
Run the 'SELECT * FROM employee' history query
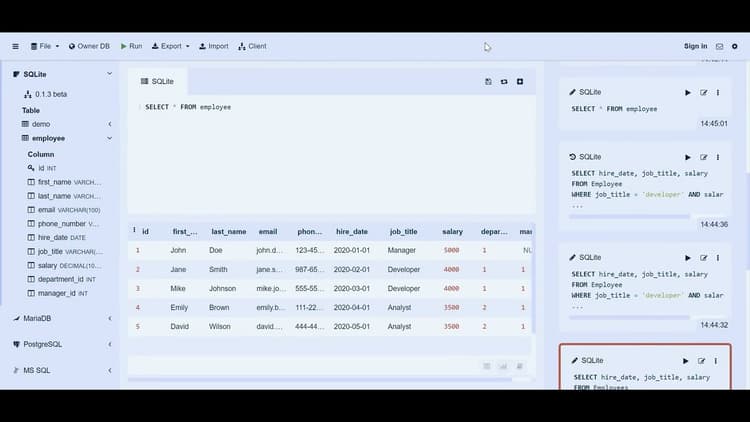pyautogui.click(x=688, y=92)
